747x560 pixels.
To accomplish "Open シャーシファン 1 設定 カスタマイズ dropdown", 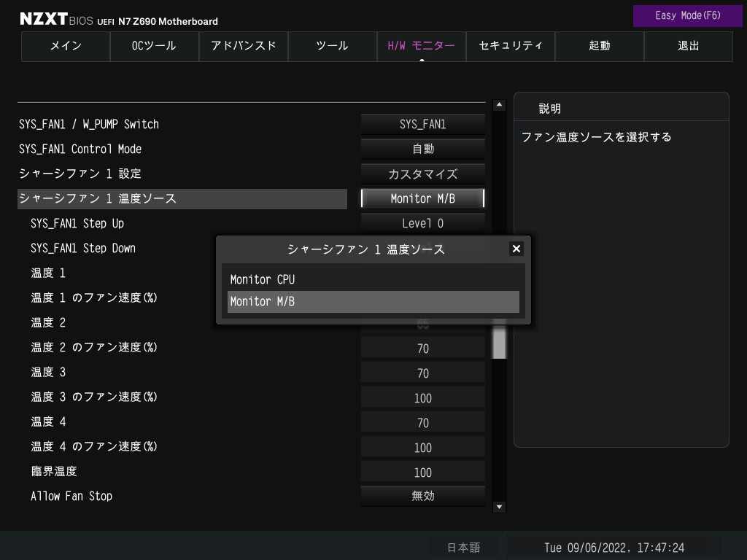I will (422, 174).
